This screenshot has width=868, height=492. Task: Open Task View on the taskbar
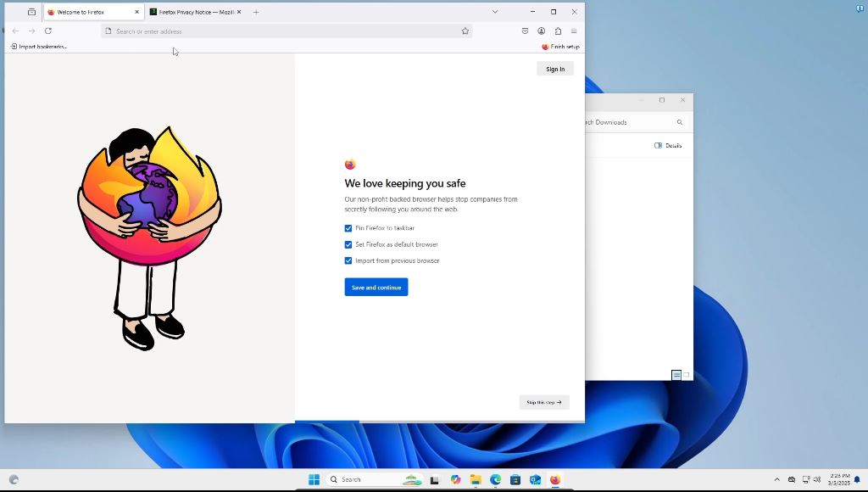435,480
